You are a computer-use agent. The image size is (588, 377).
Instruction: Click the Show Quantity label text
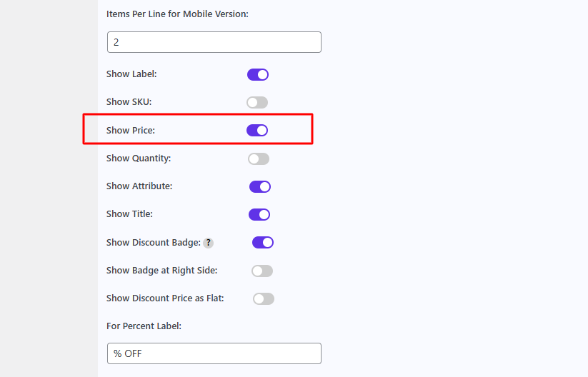139,158
